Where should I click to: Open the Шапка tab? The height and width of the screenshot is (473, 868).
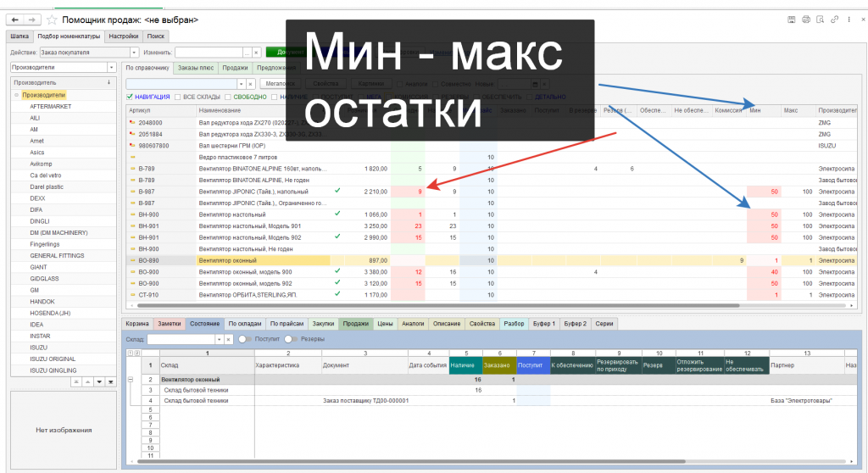point(19,36)
